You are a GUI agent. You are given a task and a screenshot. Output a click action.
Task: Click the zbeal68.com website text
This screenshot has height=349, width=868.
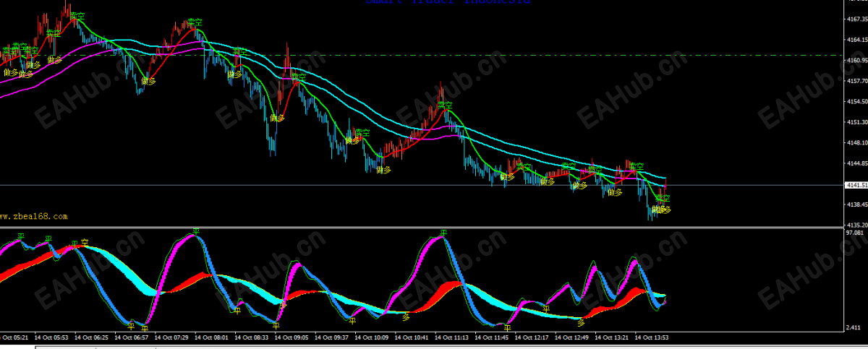(x=34, y=216)
